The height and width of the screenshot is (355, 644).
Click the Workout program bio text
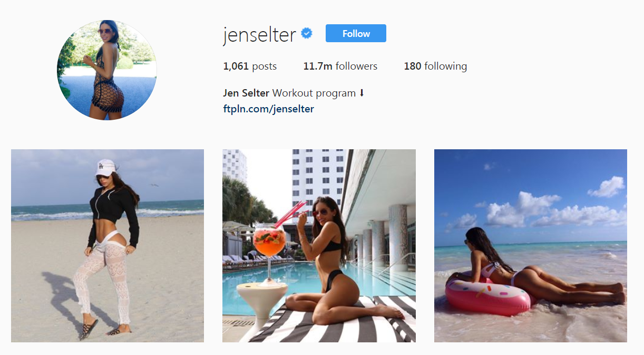pos(314,93)
